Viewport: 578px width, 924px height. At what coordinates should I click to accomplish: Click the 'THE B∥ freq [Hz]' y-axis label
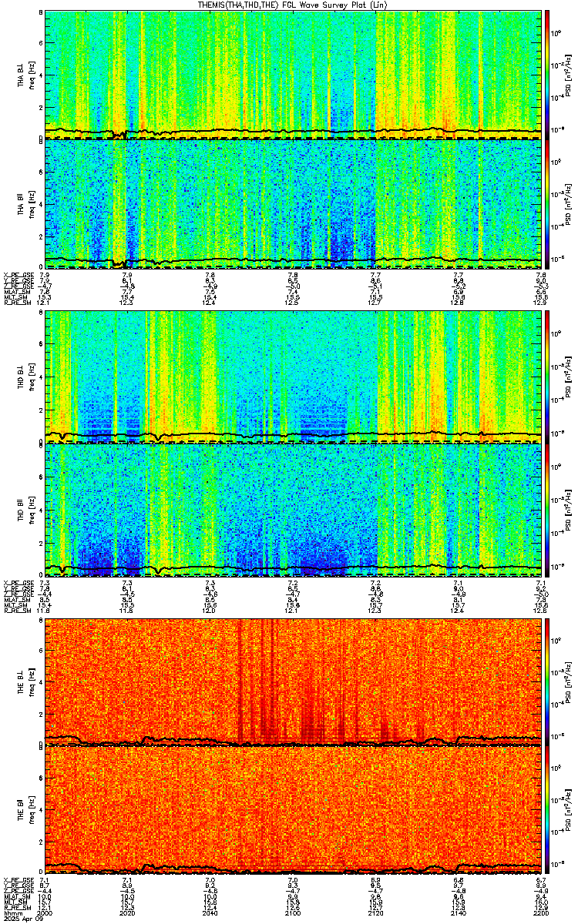click(x=25, y=811)
